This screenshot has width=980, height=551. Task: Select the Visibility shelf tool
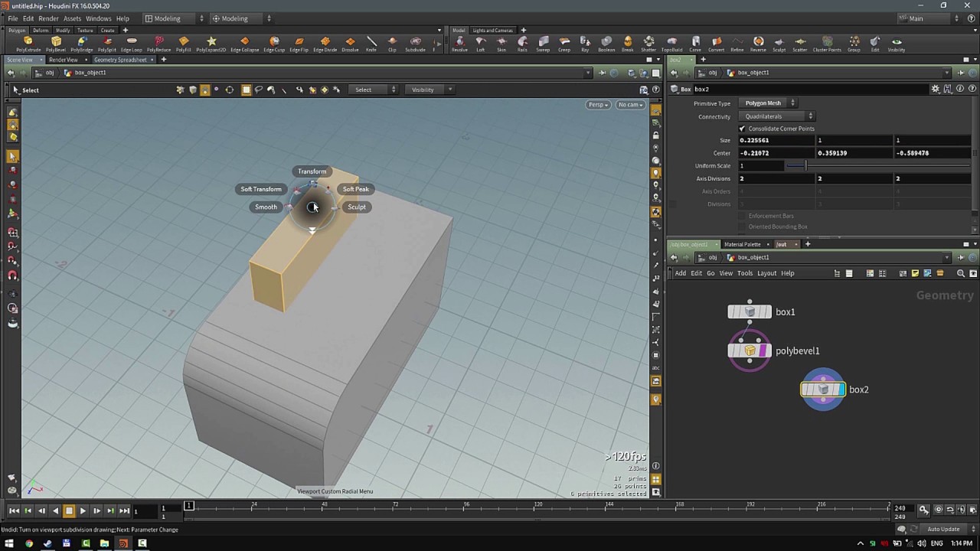tap(897, 44)
